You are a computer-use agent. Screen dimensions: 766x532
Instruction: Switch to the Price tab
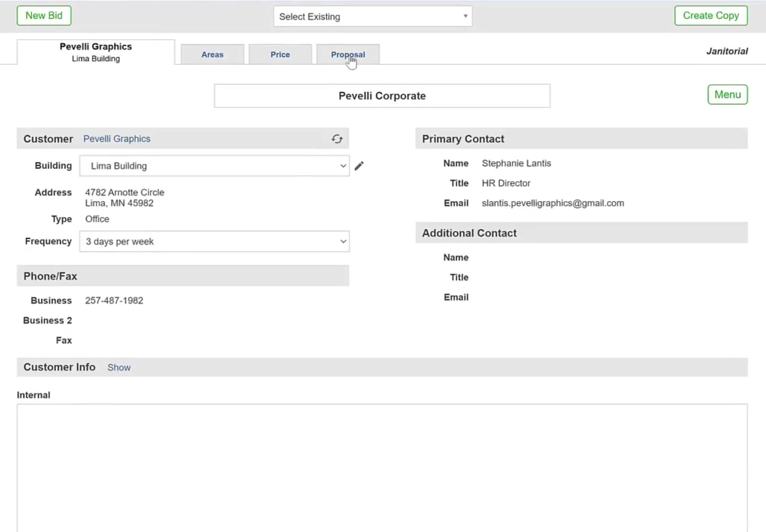[280, 55]
